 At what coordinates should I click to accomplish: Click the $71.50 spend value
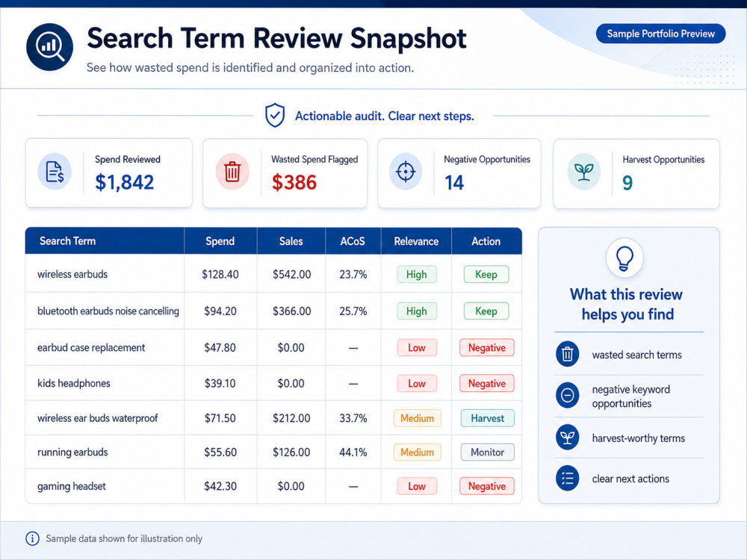pos(220,418)
